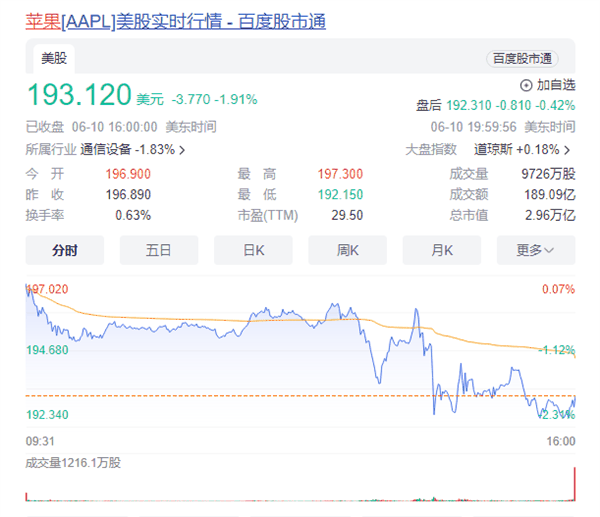This screenshot has height=517, width=600.
Task: Show the 日K candlestick chart
Action: (x=253, y=250)
